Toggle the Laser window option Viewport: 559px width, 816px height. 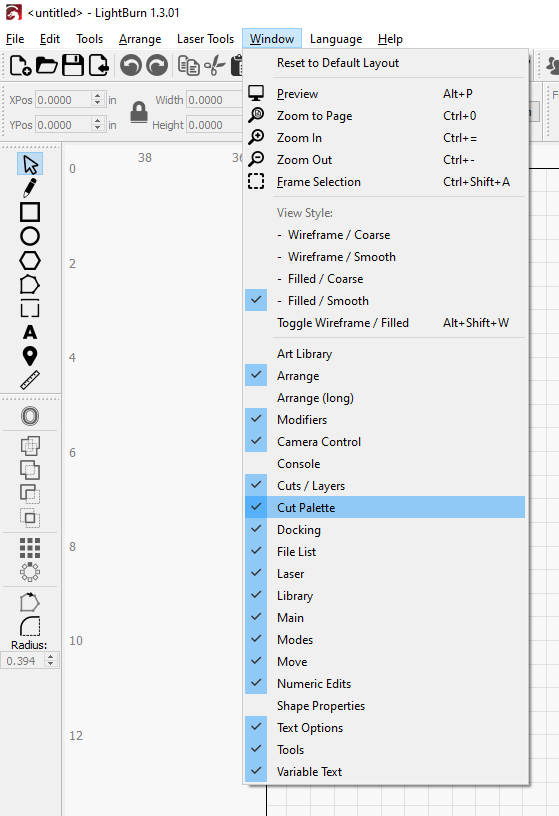point(385,573)
